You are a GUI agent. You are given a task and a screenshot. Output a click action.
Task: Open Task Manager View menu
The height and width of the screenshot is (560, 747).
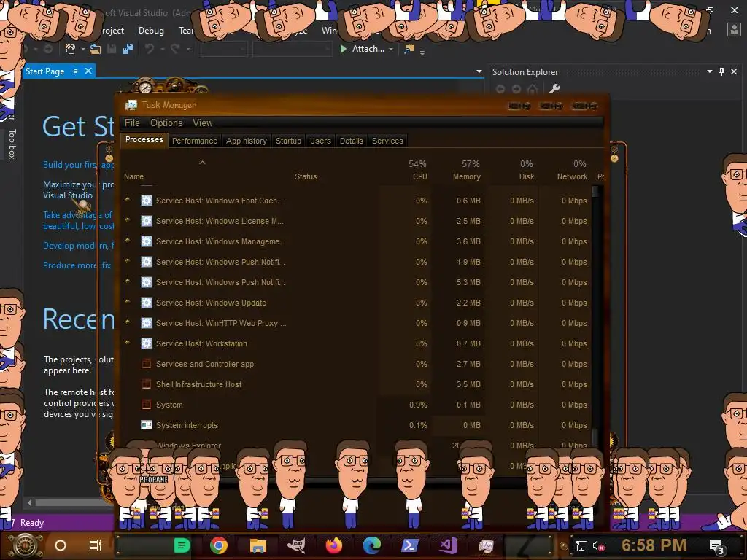pos(202,122)
